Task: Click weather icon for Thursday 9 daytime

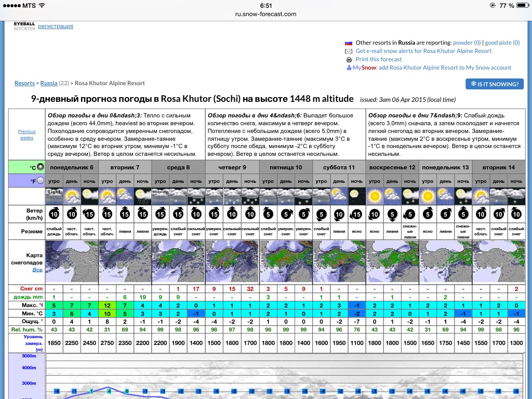Action: [x=232, y=196]
